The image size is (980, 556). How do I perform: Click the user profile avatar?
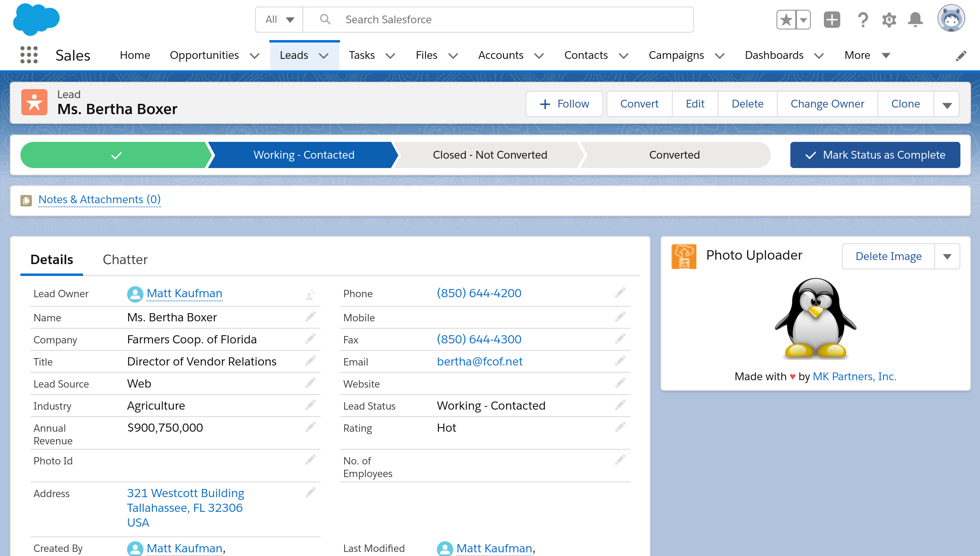pyautogui.click(x=951, y=18)
